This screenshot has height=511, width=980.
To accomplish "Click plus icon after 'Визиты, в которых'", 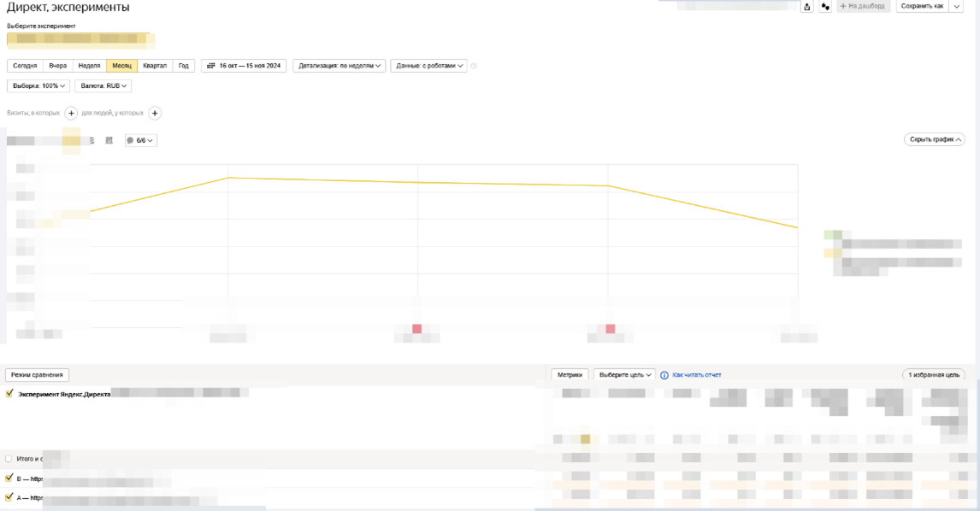I will (x=71, y=113).
